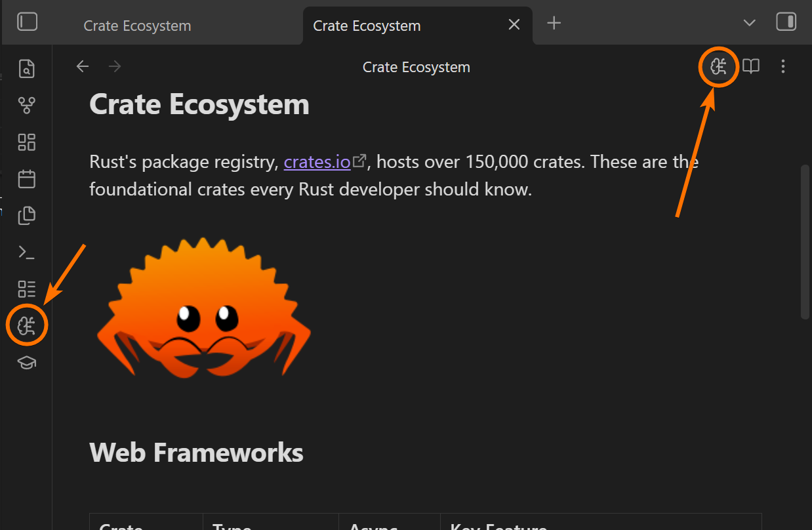This screenshot has height=530, width=812.
Task: Open graph view from the ribbon
Action: point(27,105)
